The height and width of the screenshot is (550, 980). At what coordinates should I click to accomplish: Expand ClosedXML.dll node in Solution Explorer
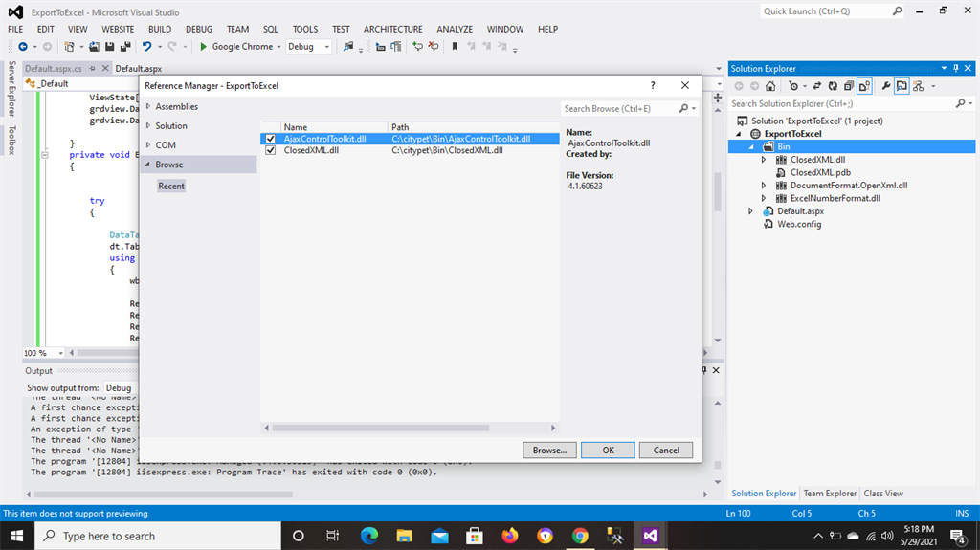[764, 160]
